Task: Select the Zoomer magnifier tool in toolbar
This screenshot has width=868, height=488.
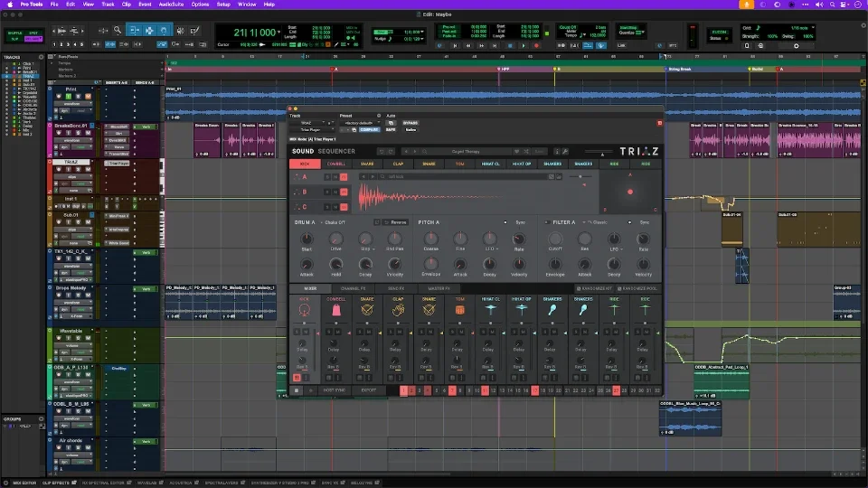Action: pos(118,30)
